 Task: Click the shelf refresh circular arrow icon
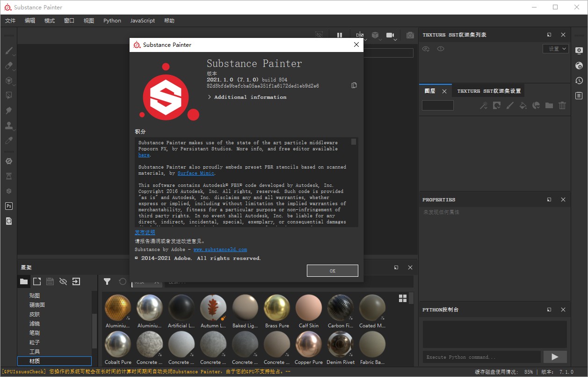[x=123, y=281]
